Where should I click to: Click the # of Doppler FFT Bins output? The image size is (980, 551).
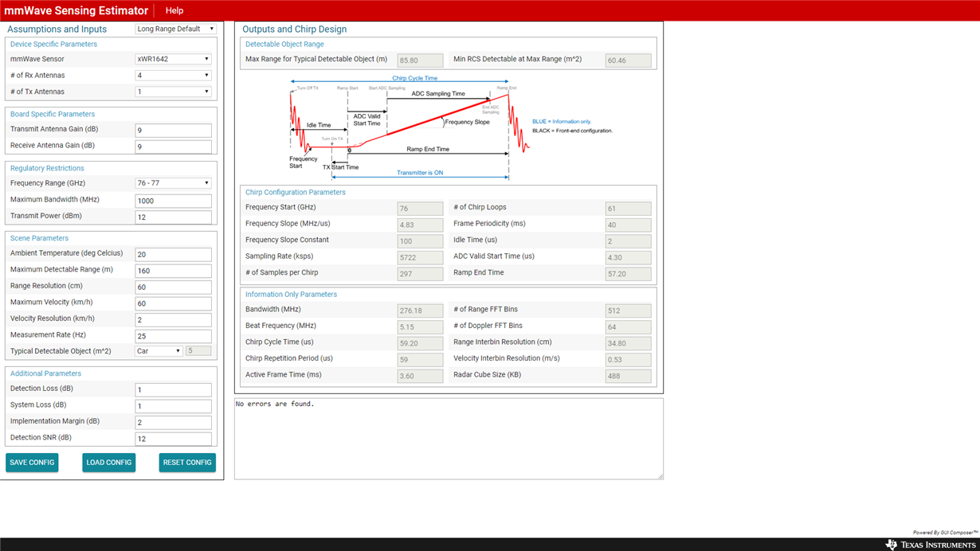point(628,327)
